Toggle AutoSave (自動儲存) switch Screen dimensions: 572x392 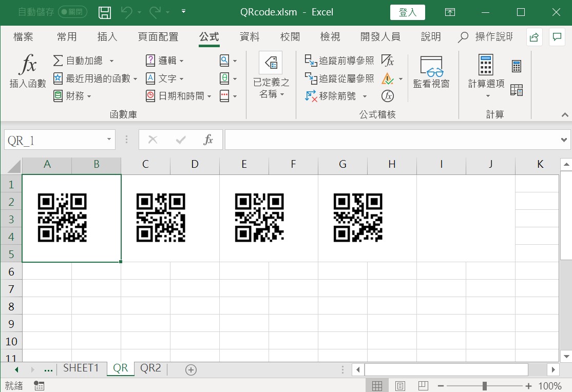tap(72, 12)
